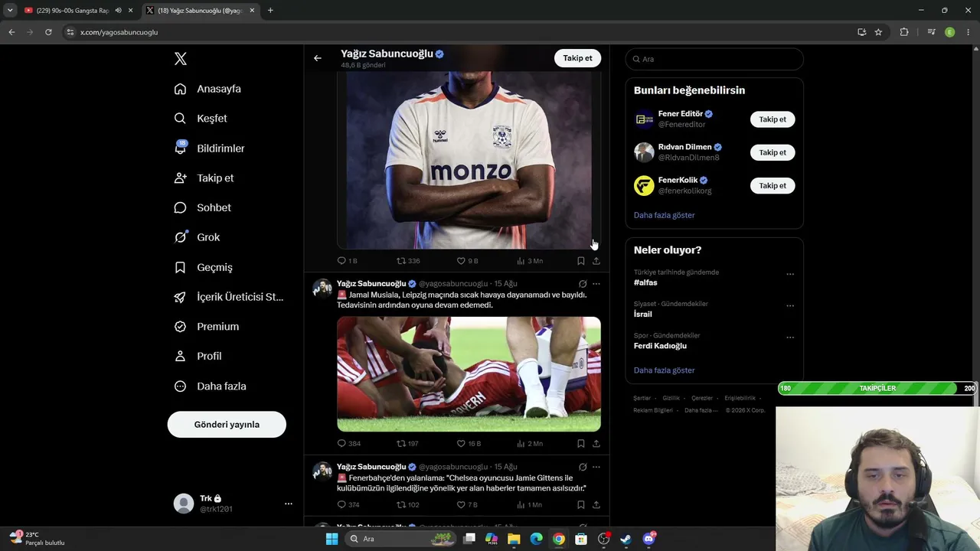980x551 pixels.
Task: Follow Rıdvan Dilmen with Takip et
Action: (773, 152)
